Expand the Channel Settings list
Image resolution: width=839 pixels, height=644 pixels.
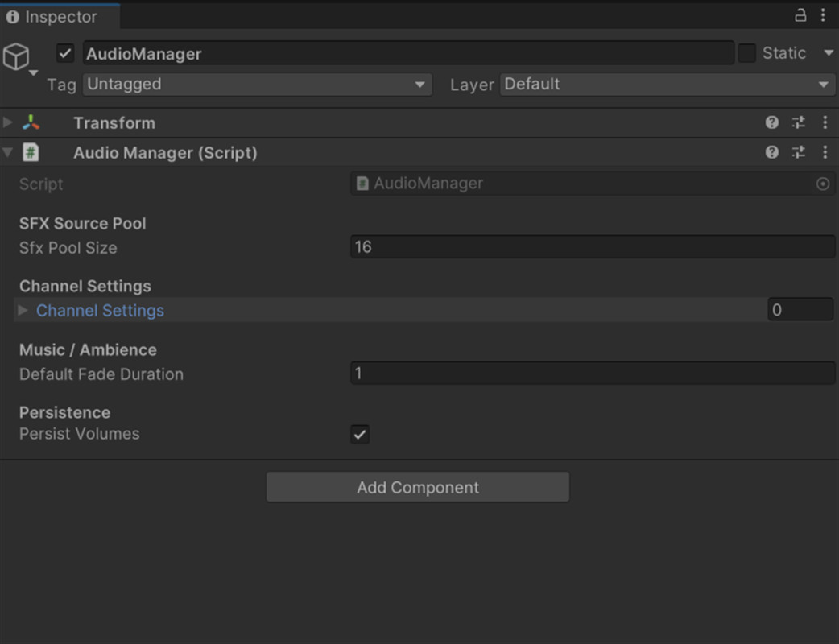pyautogui.click(x=23, y=310)
